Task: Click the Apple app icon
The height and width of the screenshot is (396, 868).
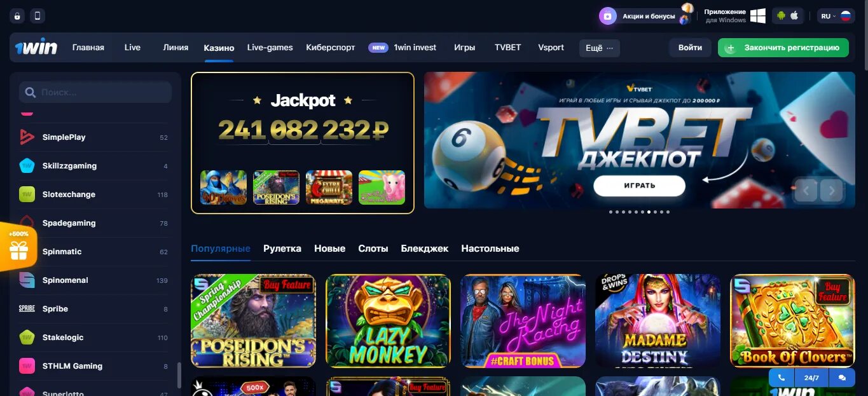Action: pos(794,16)
